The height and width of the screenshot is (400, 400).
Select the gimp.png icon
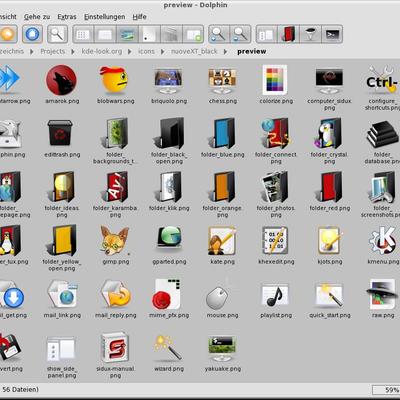[115, 241]
